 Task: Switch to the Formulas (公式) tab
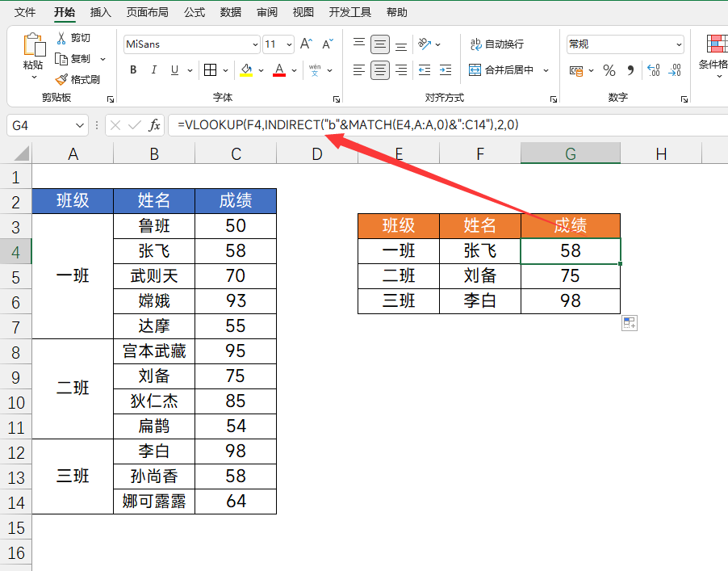[194, 12]
